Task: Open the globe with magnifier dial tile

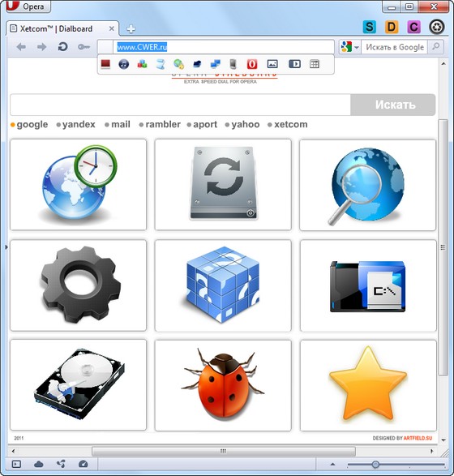Action: click(x=368, y=185)
